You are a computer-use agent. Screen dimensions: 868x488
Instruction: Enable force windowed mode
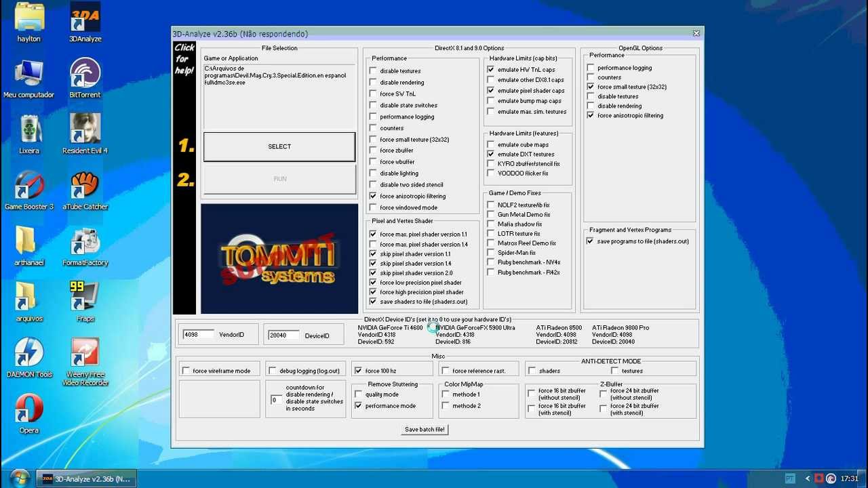click(x=373, y=208)
